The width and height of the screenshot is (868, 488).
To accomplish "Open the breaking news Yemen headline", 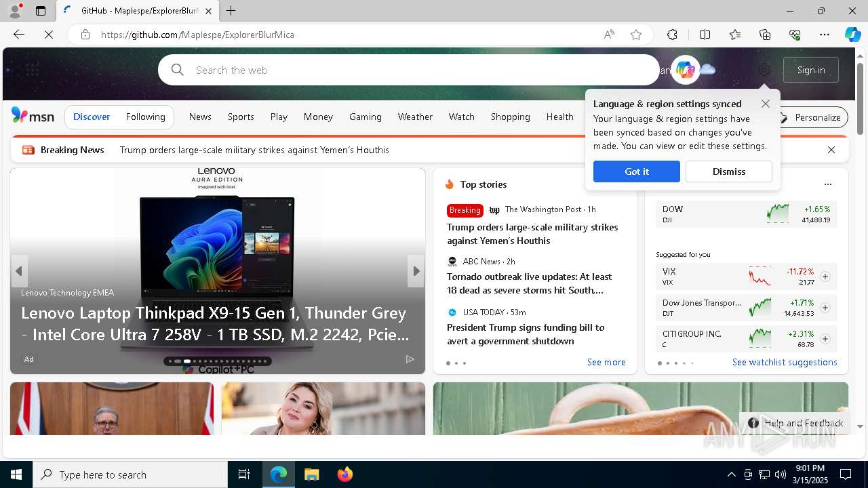I will tap(254, 150).
